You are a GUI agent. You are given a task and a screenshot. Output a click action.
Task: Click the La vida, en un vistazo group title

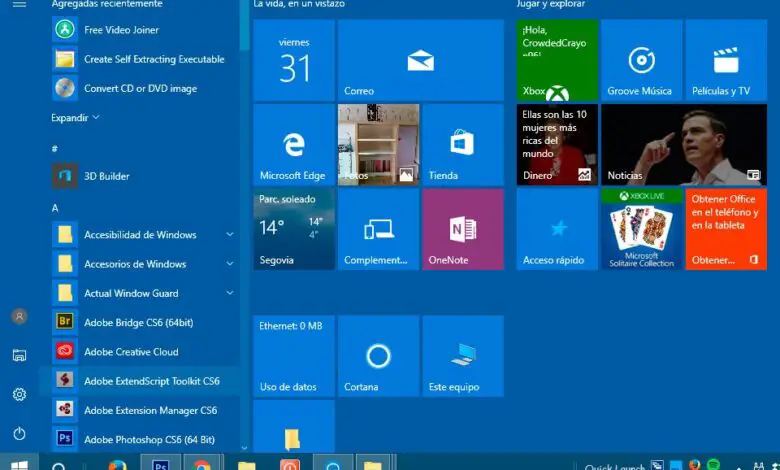pyautogui.click(x=299, y=4)
